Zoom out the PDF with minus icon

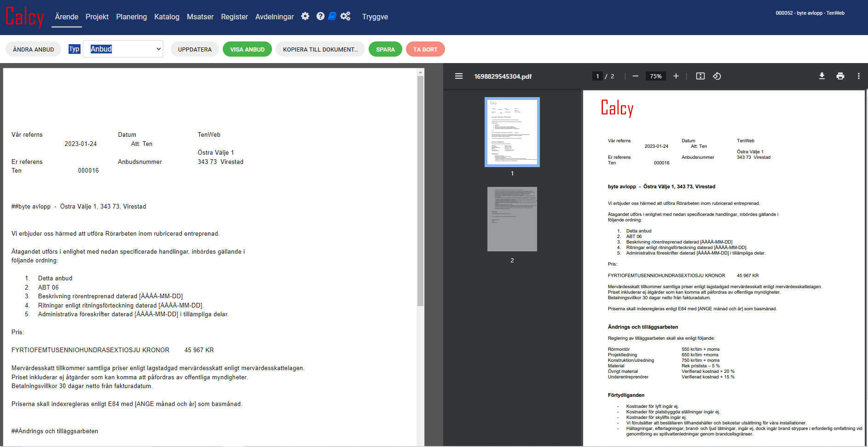click(636, 76)
